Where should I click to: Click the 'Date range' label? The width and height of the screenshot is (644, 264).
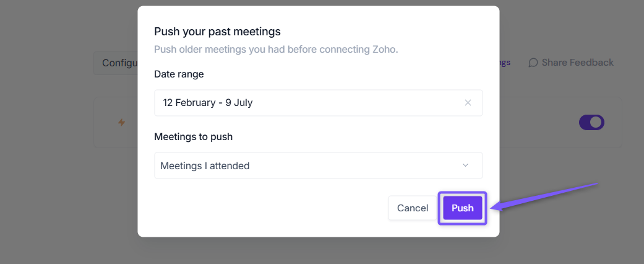[179, 74]
